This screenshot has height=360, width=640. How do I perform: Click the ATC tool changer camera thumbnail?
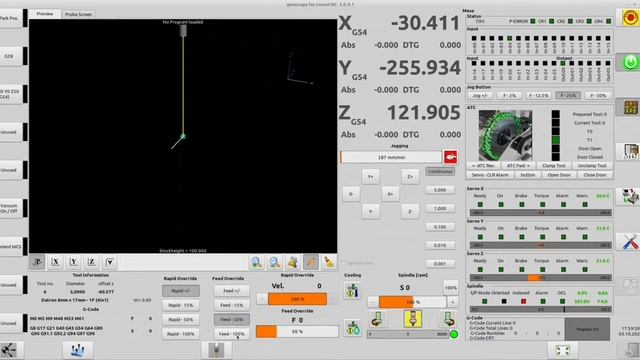pos(505,135)
